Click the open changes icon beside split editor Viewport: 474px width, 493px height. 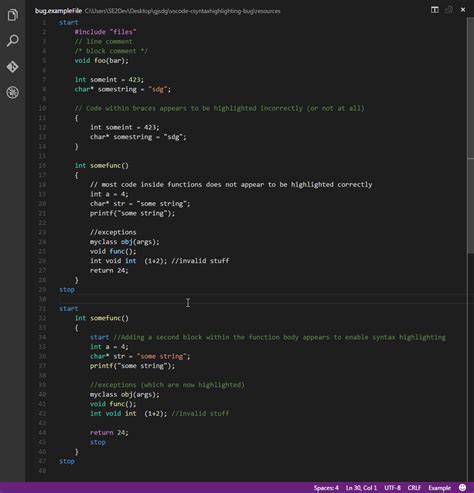tap(449, 10)
